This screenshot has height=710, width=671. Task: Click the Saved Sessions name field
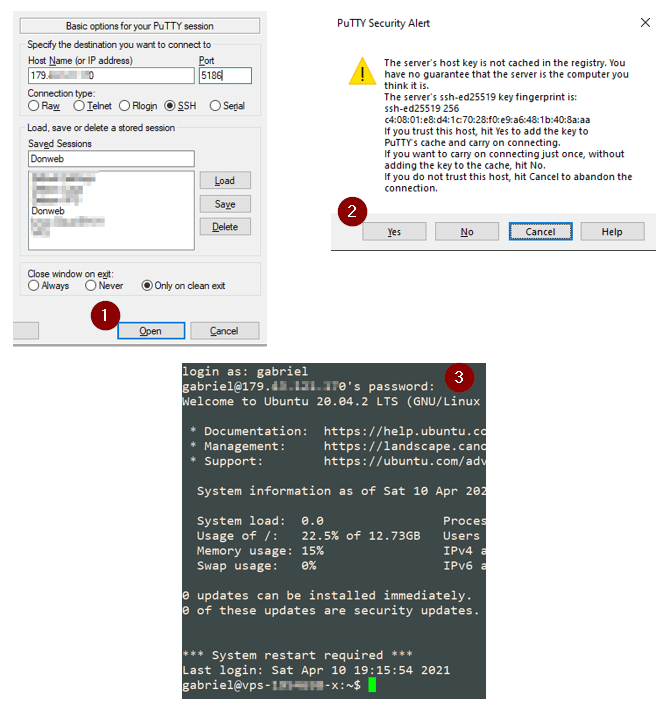pyautogui.click(x=111, y=158)
